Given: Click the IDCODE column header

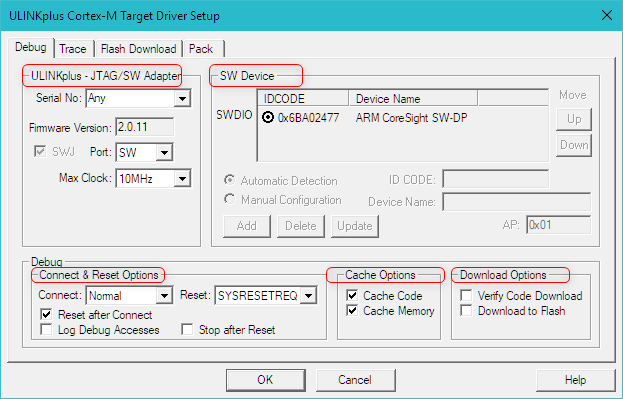Looking at the screenshot, I should pyautogui.click(x=304, y=98).
